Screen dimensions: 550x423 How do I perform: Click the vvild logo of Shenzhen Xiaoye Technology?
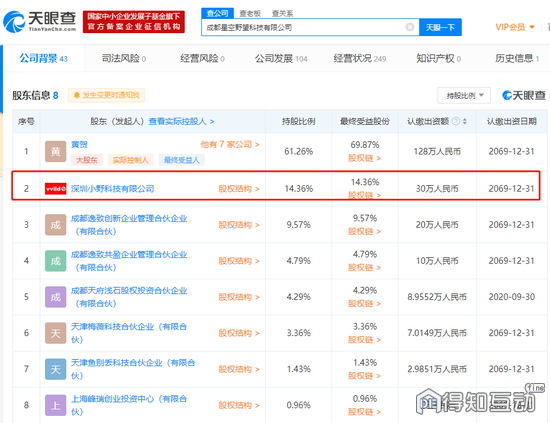pos(55,189)
